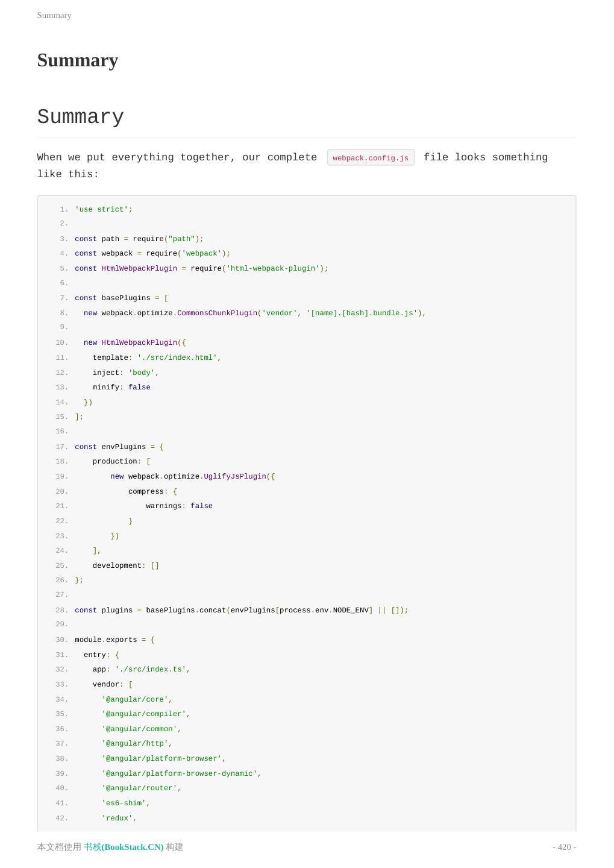Click the HtmlWebpackPlugin require statement line
The height and width of the screenshot is (868, 614).
pyautogui.click(x=201, y=268)
